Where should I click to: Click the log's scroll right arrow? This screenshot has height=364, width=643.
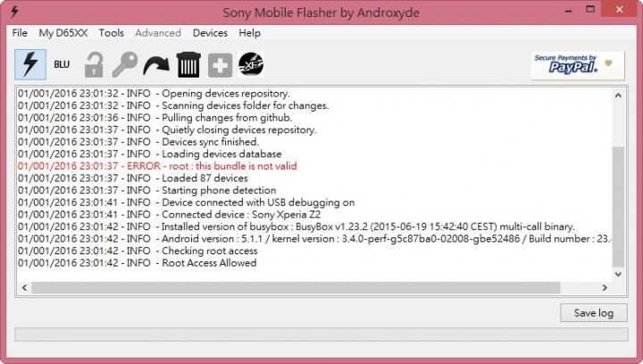605,287
